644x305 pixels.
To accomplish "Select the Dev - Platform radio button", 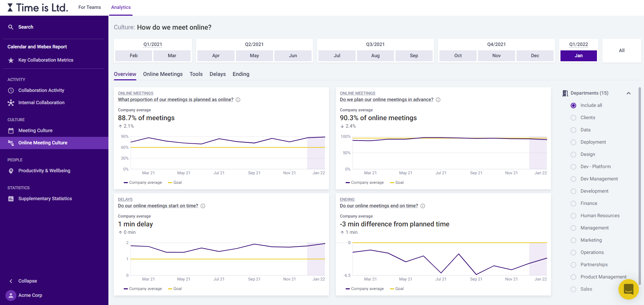I will pyautogui.click(x=573, y=167).
